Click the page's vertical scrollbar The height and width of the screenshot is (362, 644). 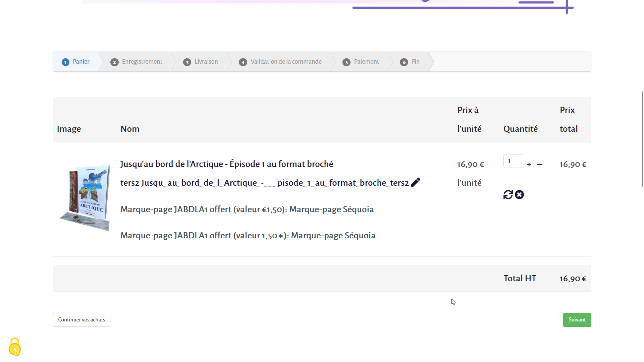point(642,139)
